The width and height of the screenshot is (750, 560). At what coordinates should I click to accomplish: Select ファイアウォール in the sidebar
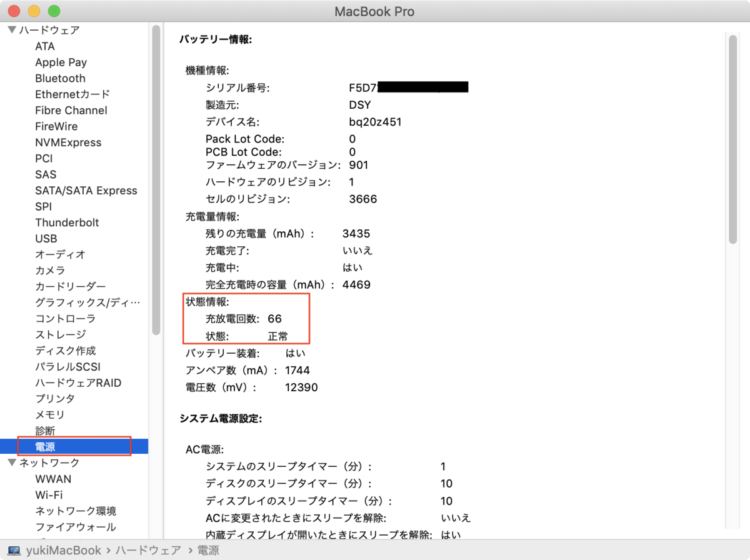[76, 527]
